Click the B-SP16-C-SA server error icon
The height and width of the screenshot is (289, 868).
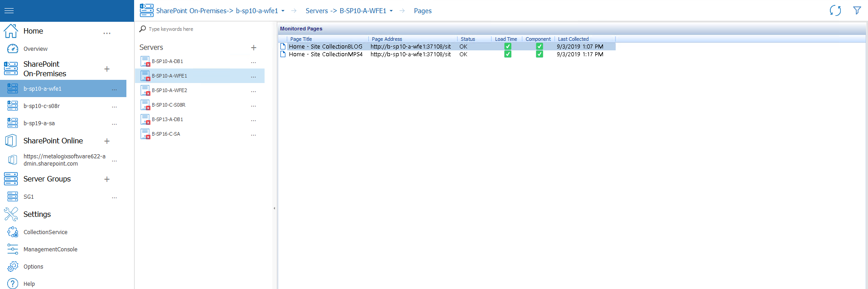pyautogui.click(x=145, y=134)
